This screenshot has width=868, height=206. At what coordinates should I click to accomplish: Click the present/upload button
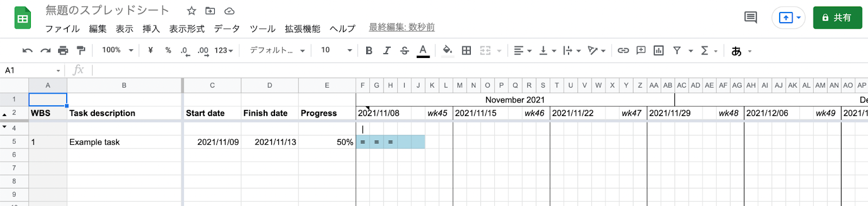[x=786, y=18]
